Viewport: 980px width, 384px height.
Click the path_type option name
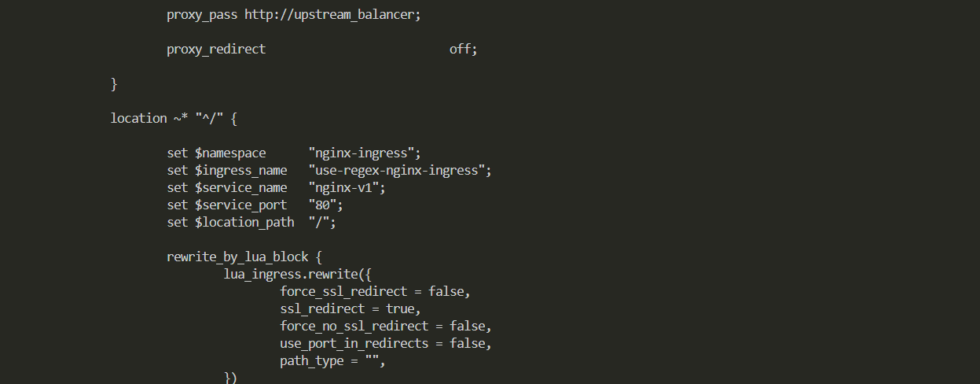(x=311, y=360)
